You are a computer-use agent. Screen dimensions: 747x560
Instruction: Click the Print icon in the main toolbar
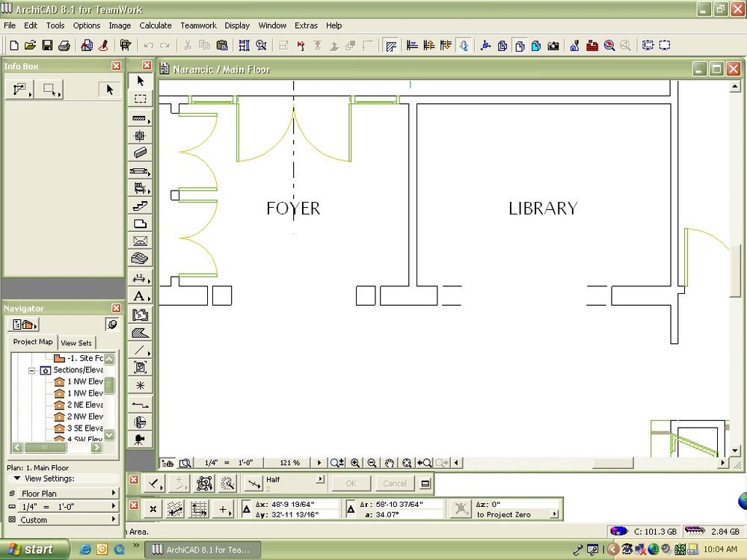[64, 46]
